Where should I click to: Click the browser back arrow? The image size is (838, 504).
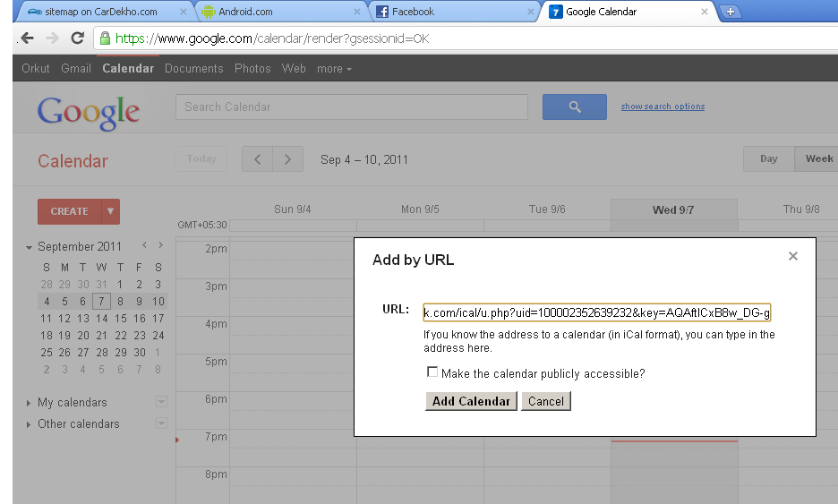(x=27, y=38)
